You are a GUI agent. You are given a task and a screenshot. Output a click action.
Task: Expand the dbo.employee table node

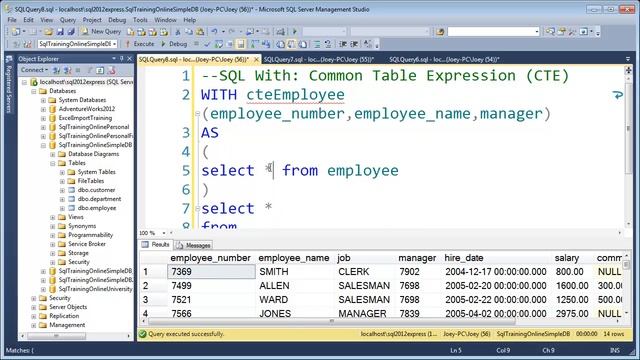(62, 208)
